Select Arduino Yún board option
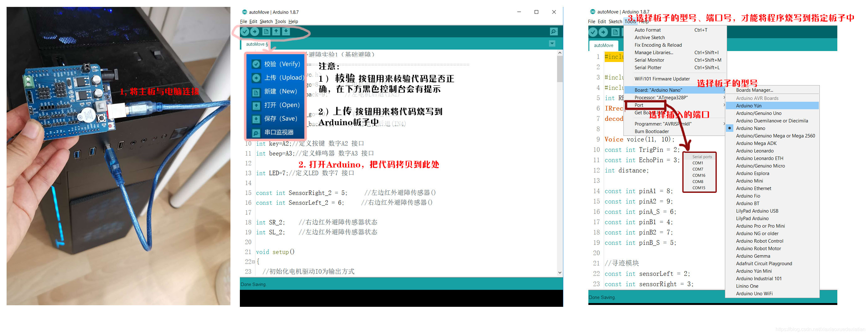This screenshot has height=335, width=868. point(772,106)
